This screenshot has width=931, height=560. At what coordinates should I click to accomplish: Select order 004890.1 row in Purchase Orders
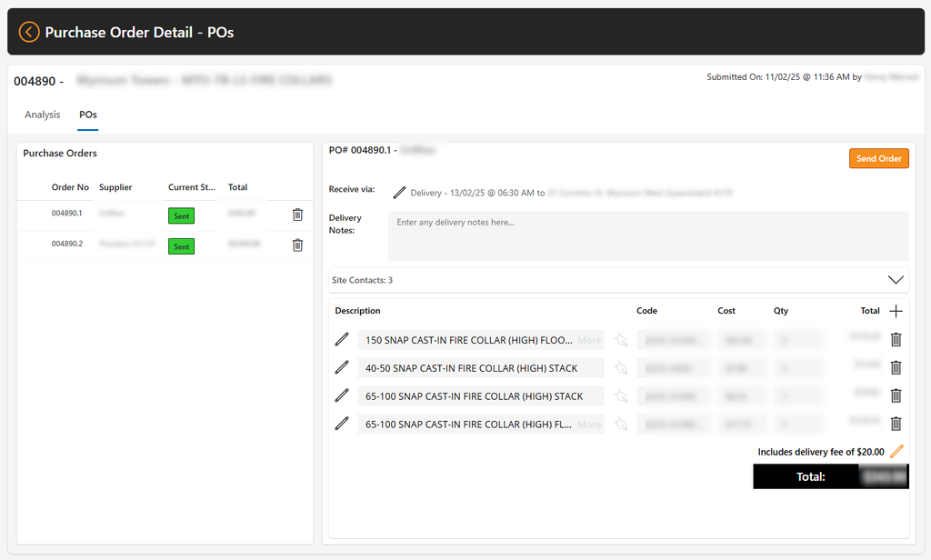(165, 215)
